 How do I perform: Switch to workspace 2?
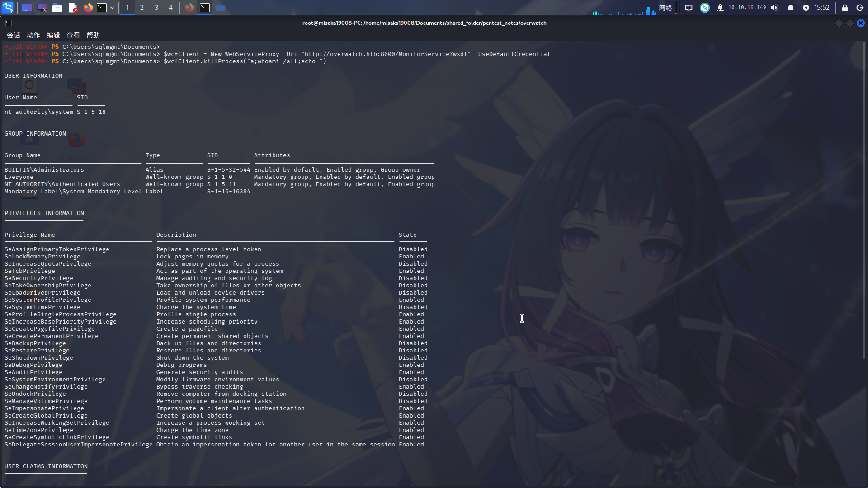[x=142, y=8]
